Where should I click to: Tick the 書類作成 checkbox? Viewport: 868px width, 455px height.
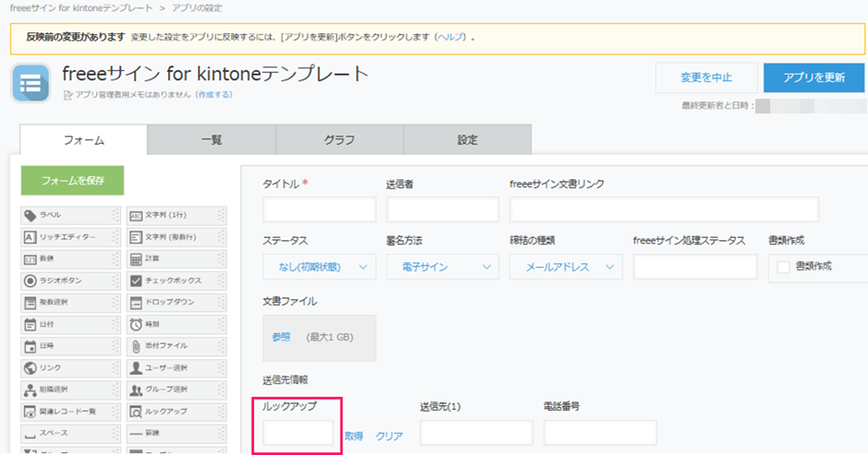783,267
